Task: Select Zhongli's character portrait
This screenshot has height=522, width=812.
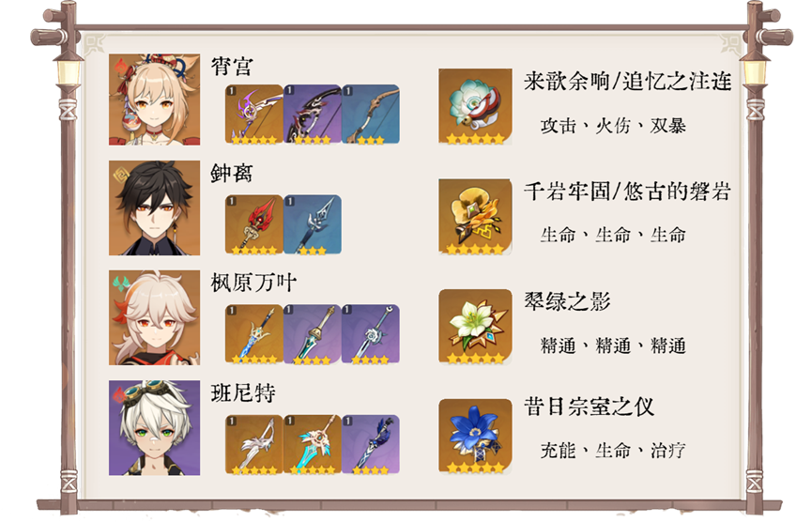Action: tap(154, 208)
